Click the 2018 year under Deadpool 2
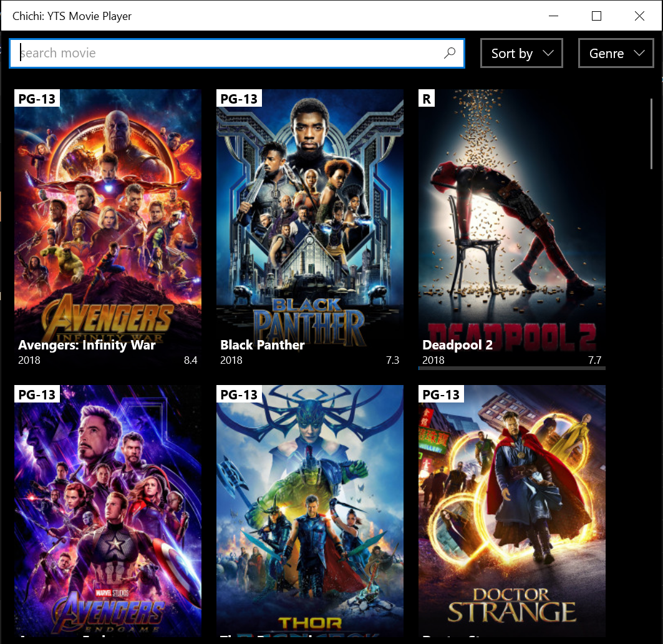 433,360
